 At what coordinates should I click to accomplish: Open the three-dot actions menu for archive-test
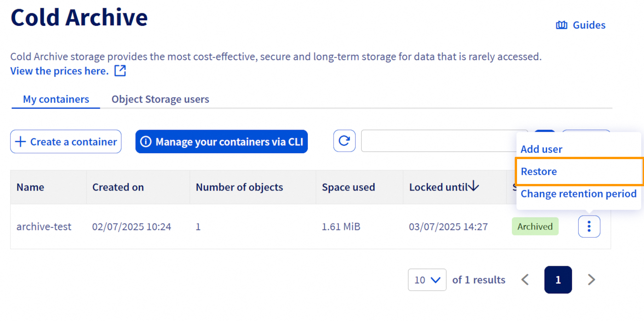point(589,226)
